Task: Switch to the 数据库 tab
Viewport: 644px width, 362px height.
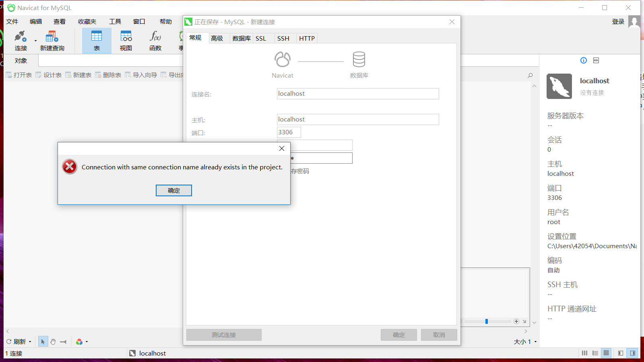Action: click(242, 38)
